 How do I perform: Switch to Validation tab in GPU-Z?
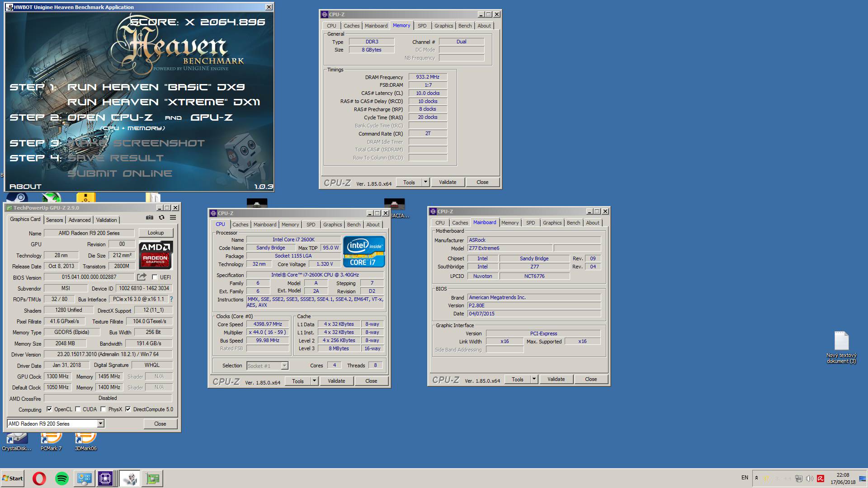[x=107, y=220]
